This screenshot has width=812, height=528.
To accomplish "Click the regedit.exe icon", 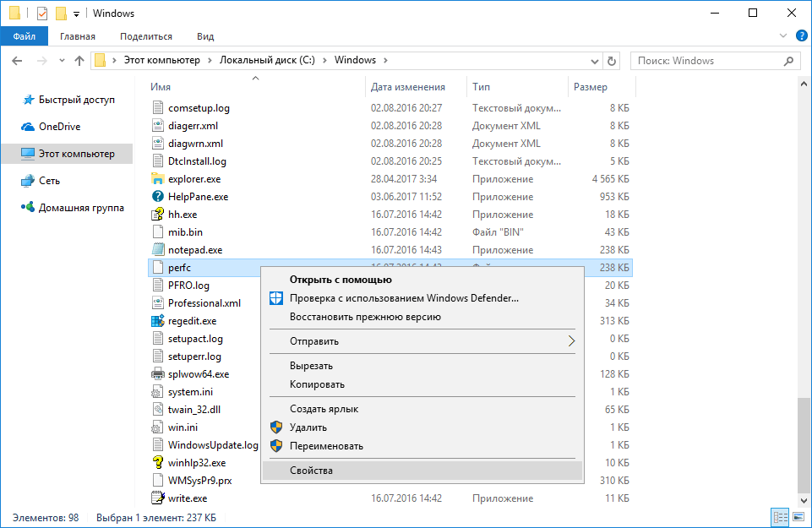I will 157,320.
